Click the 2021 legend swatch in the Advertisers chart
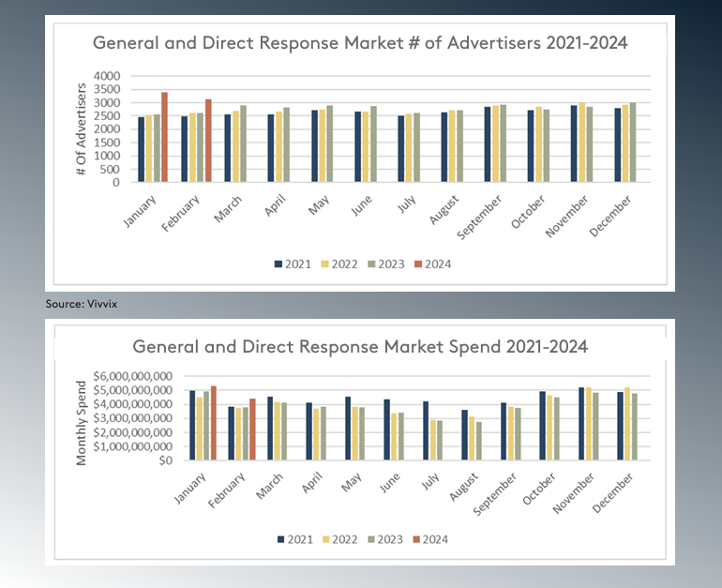722x588 pixels. coord(278,264)
